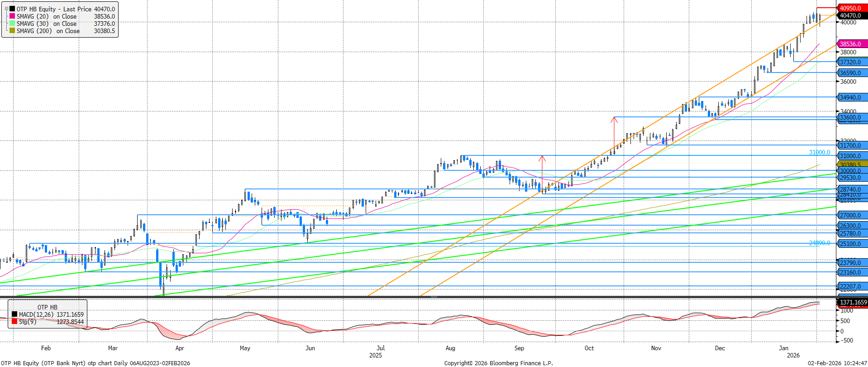This screenshot has width=868, height=367.
Task: Click the 1371.1659 MACD value tag
Action: (x=853, y=302)
